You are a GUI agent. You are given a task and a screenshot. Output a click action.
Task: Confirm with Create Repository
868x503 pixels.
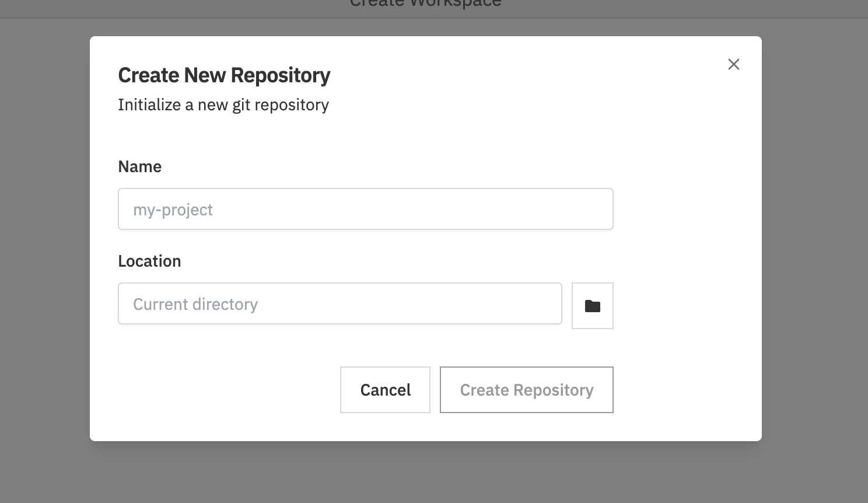coord(526,389)
